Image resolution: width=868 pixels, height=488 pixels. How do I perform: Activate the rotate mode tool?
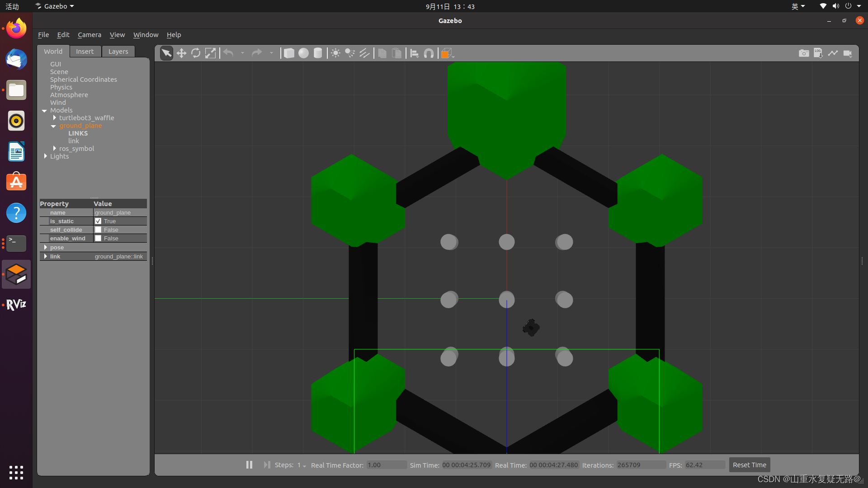196,53
